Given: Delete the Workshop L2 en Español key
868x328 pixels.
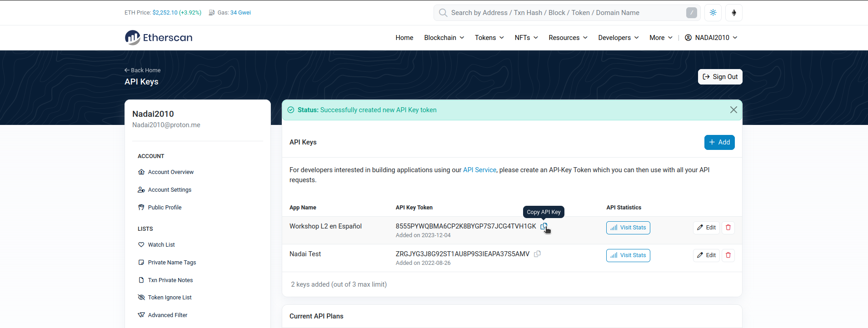Looking at the screenshot, I should (x=728, y=228).
